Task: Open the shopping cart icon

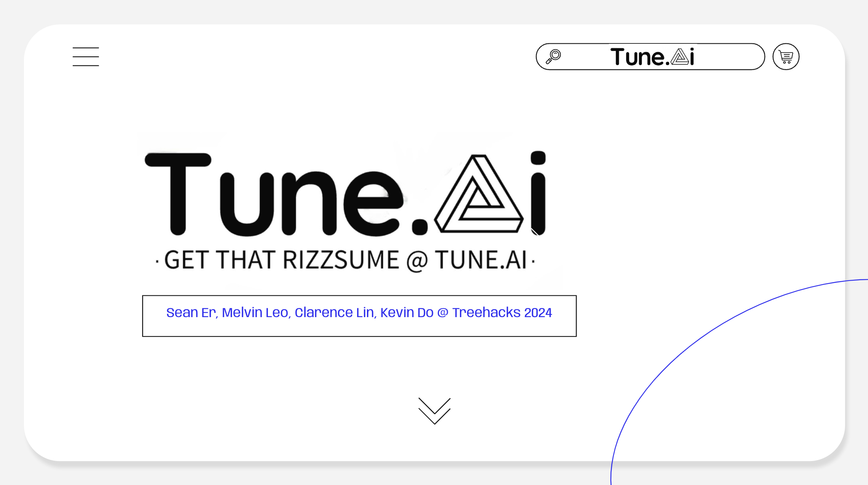Action: 786,57
